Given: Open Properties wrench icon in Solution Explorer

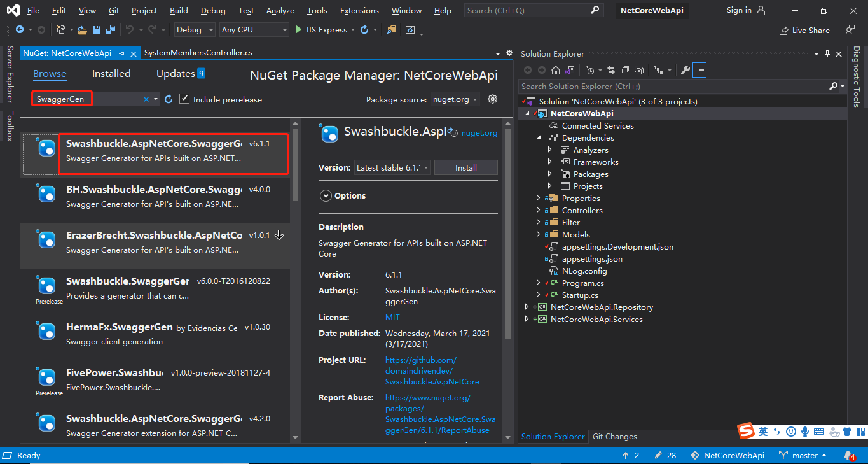Looking at the screenshot, I should pyautogui.click(x=685, y=70).
